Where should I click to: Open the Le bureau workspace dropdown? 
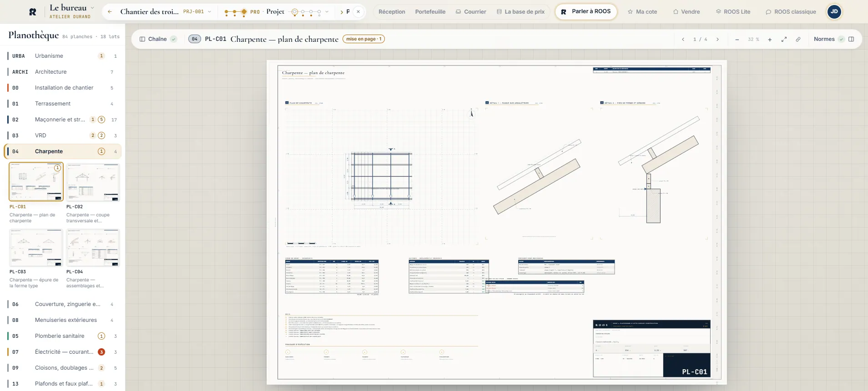point(73,11)
